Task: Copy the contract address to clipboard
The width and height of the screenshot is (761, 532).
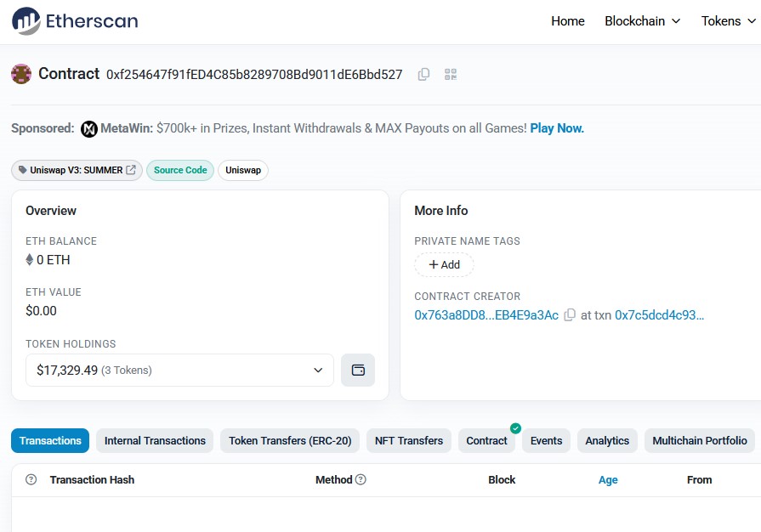Action: pos(423,75)
